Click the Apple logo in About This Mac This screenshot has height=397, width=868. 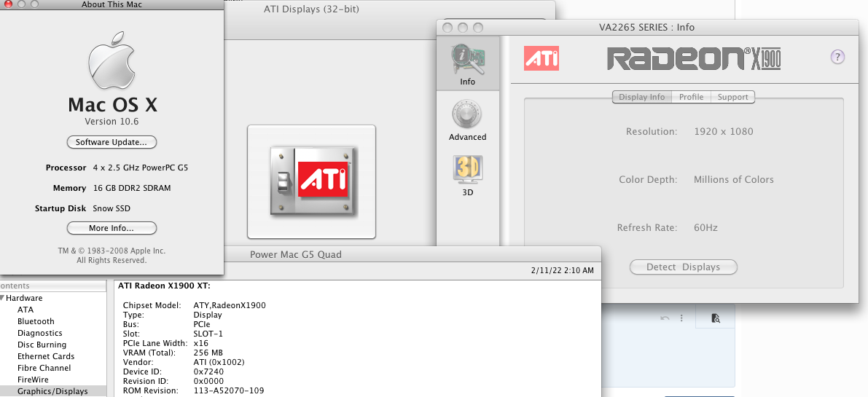click(x=112, y=60)
